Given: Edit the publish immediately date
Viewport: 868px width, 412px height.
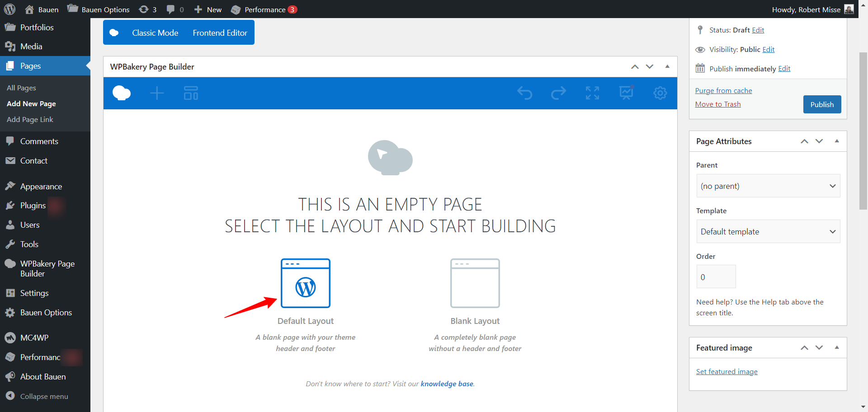Looking at the screenshot, I should [x=784, y=69].
